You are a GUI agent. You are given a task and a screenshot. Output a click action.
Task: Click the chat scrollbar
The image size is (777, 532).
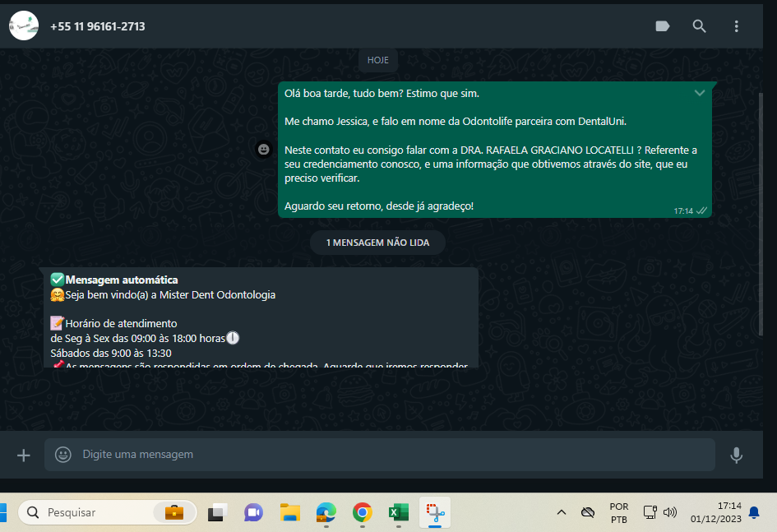pos(761,213)
